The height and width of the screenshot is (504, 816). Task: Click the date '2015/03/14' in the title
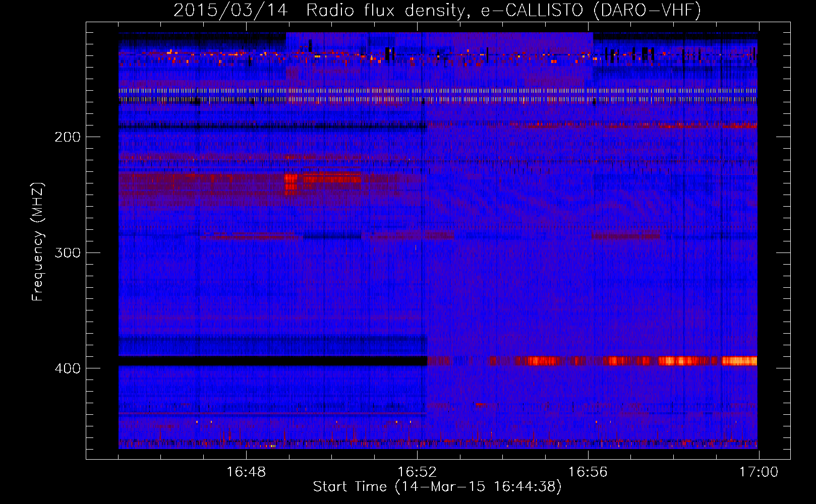(230, 11)
